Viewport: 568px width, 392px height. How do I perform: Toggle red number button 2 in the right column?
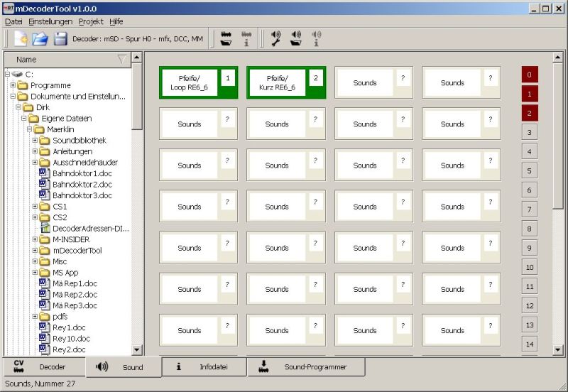529,113
